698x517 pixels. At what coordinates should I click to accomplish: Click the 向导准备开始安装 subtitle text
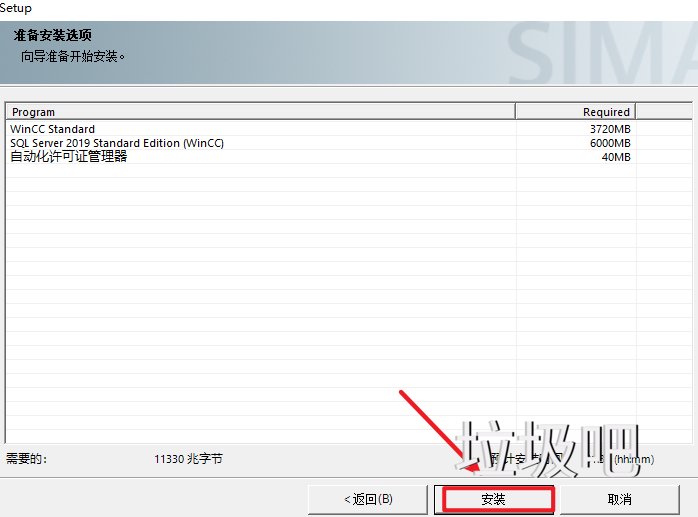[x=74, y=56]
